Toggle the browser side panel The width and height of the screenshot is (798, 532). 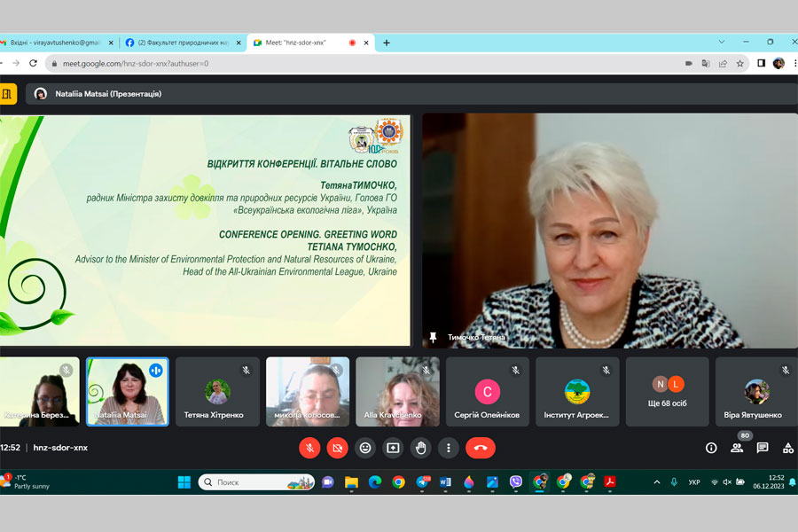click(762, 63)
